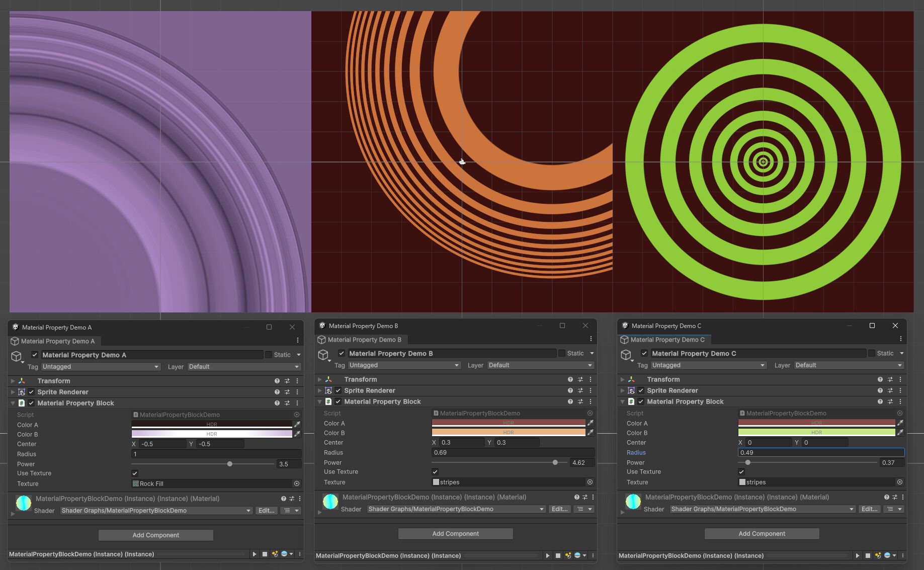Viewport: 924px width, 570px height.
Task: Click the Edit... button on Demo A's material
Action: (266, 510)
